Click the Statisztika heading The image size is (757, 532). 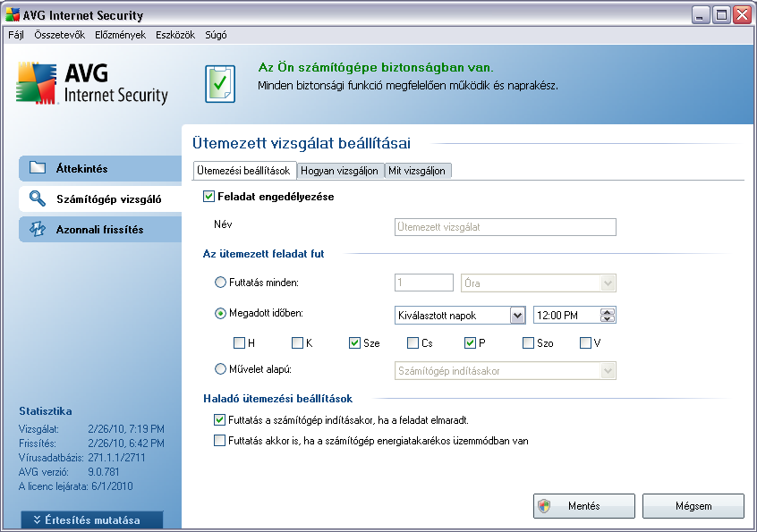[46, 411]
